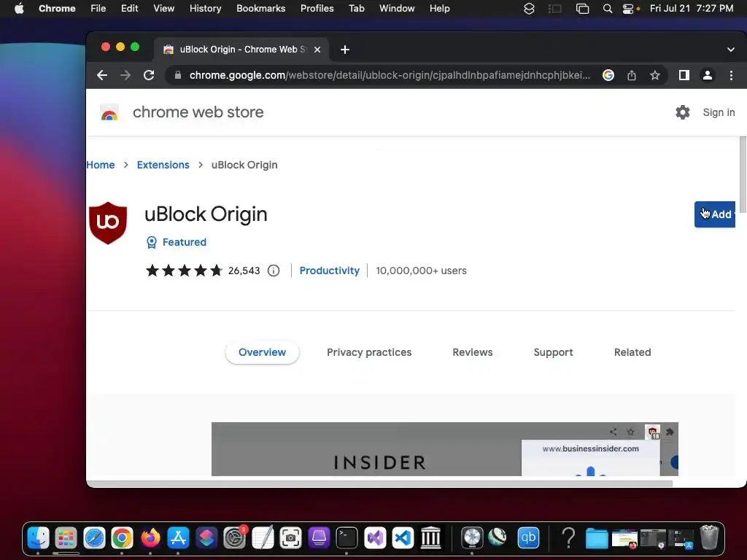Bookmark this page with star icon
The image size is (747, 560).
[x=655, y=75]
